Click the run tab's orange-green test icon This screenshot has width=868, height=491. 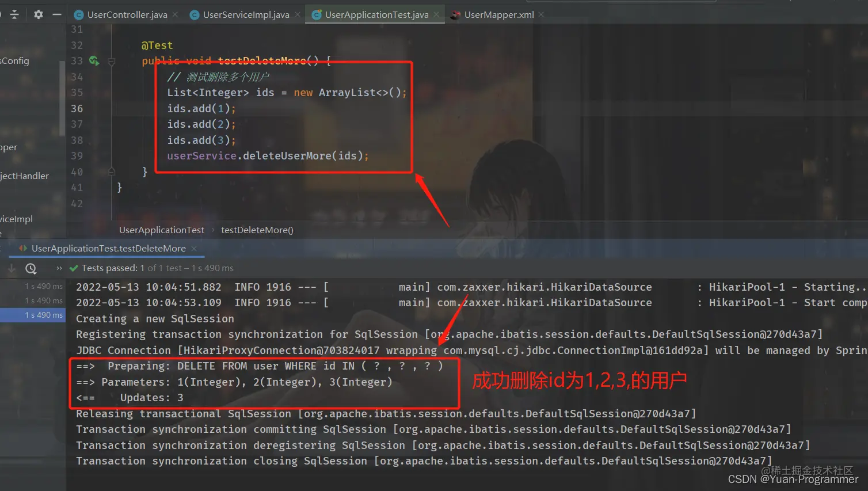coord(23,248)
